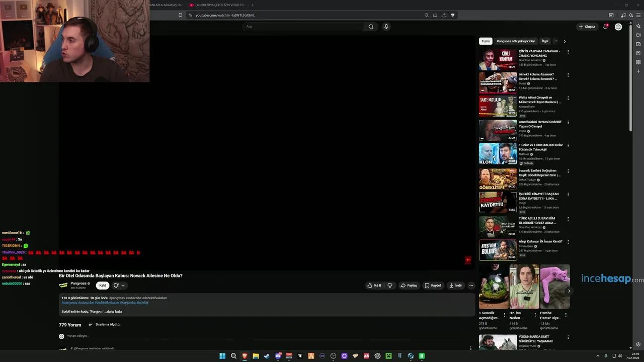The image size is (644, 362).
Task: Open ÇİN'İN YAMYAM CANAVARI video thumbnail
Action: tap(498, 59)
